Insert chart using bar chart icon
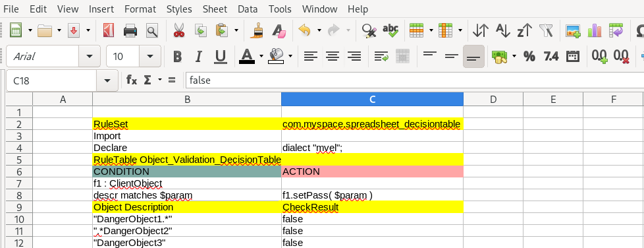Screen dimensions: 644x248 [x=595, y=30]
